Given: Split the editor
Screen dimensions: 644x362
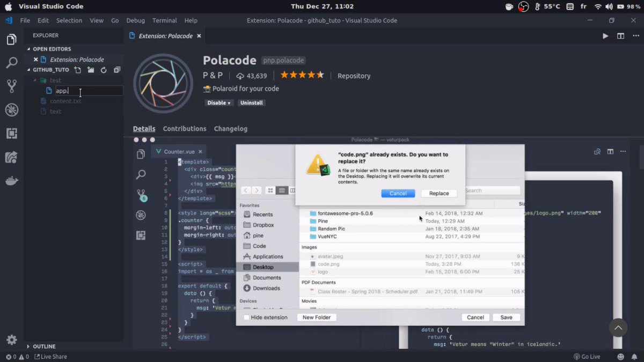Looking at the screenshot, I should pos(620,36).
